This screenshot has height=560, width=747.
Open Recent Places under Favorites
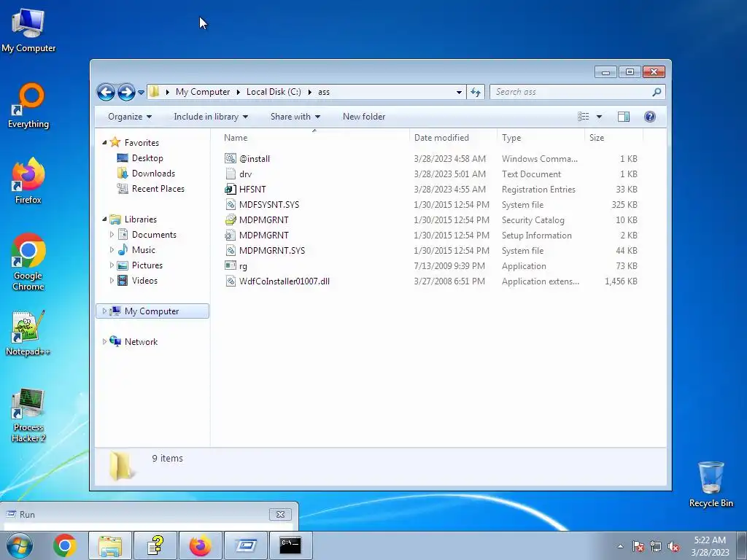158,189
